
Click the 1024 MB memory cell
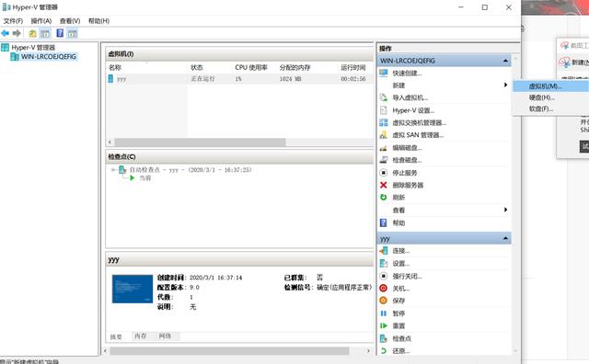click(x=291, y=79)
